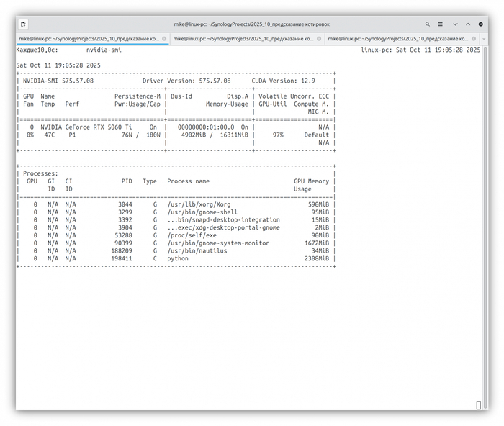The image size is (504, 426).
Task: Minimize the terminal window
Action: pyautogui.click(x=455, y=24)
